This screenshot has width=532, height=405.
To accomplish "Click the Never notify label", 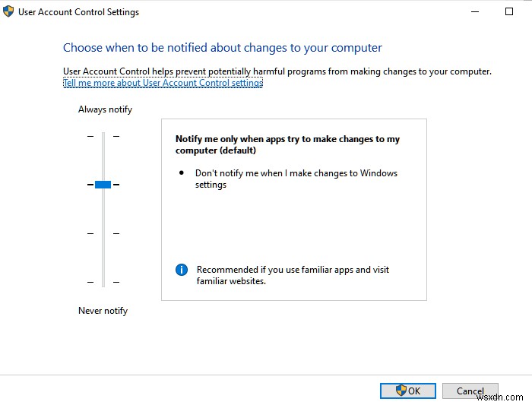I will tap(103, 311).
